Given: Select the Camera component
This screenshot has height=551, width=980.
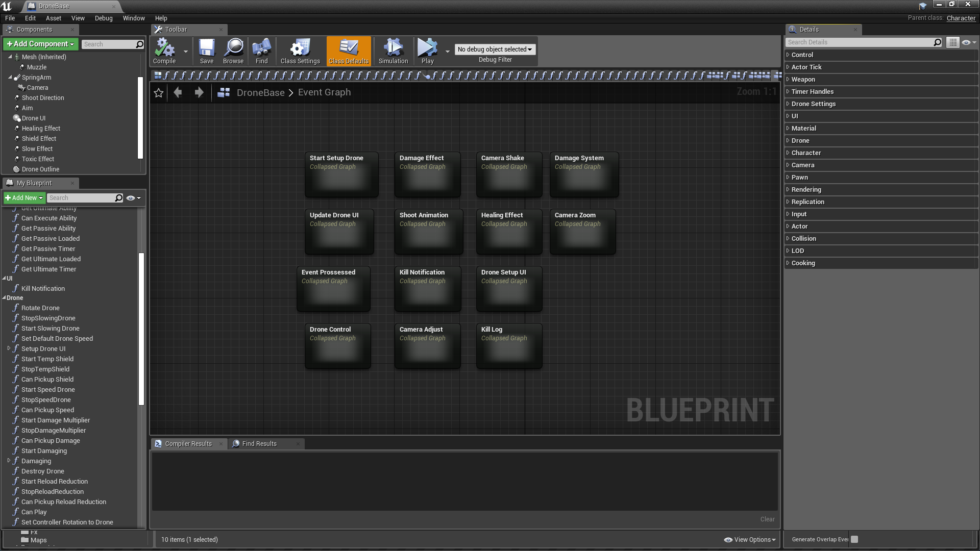Looking at the screenshot, I should tap(37, 88).
